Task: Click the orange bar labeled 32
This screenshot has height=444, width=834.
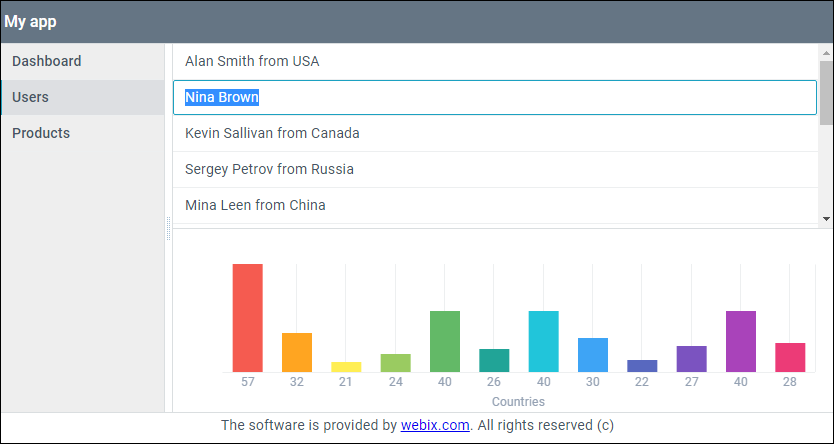Action: [x=297, y=352]
